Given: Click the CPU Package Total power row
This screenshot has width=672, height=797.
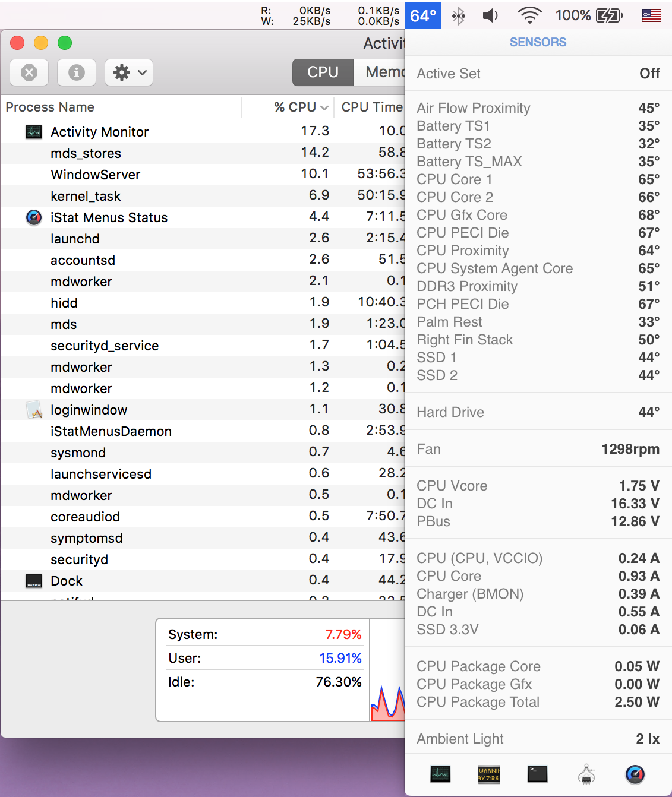Looking at the screenshot, I should coord(538,702).
